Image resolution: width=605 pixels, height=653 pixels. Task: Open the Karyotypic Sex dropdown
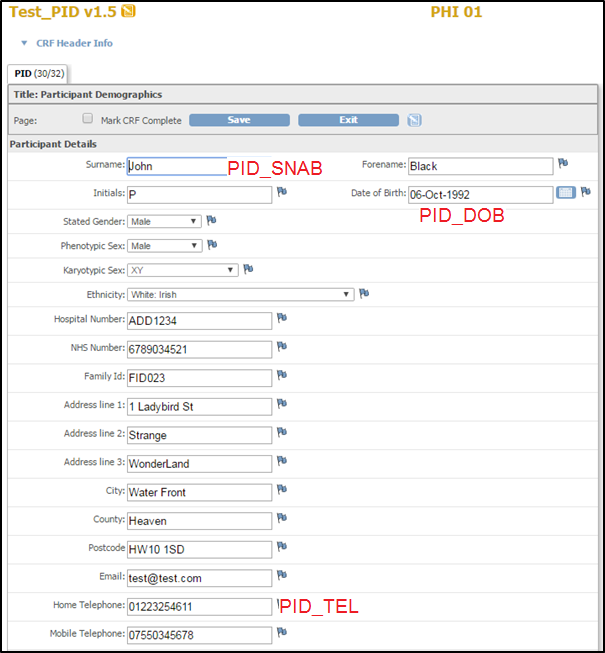(x=183, y=270)
